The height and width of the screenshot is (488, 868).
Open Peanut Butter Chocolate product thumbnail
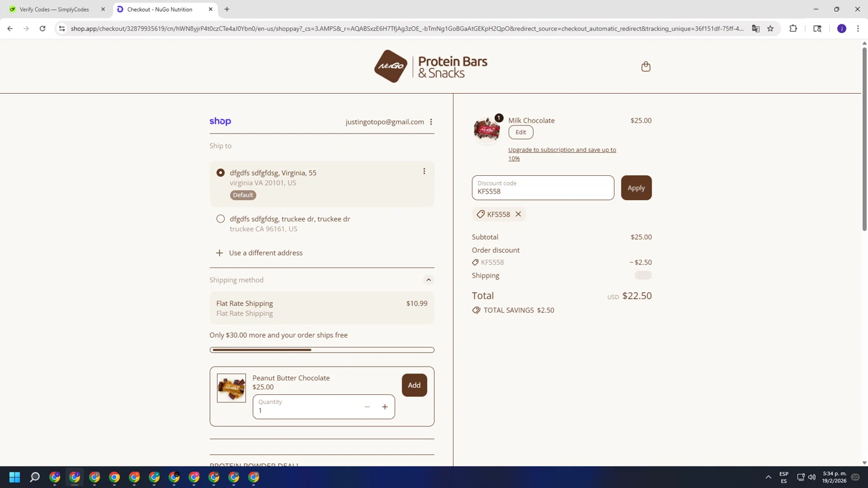[231, 388]
